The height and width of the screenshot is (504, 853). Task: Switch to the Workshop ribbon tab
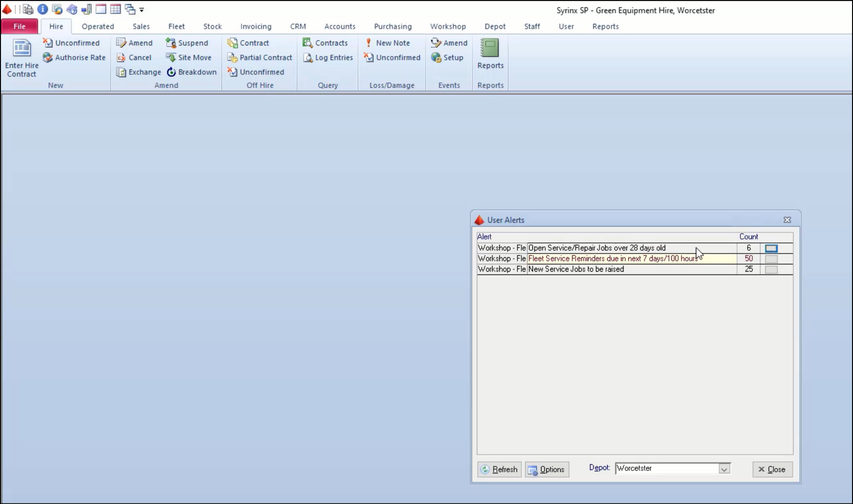tap(448, 26)
